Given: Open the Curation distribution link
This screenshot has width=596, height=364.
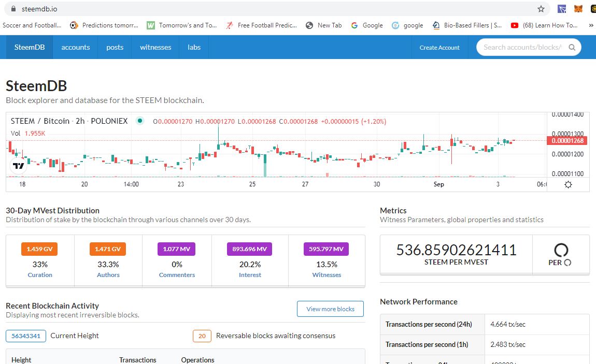Looking at the screenshot, I should tap(40, 275).
